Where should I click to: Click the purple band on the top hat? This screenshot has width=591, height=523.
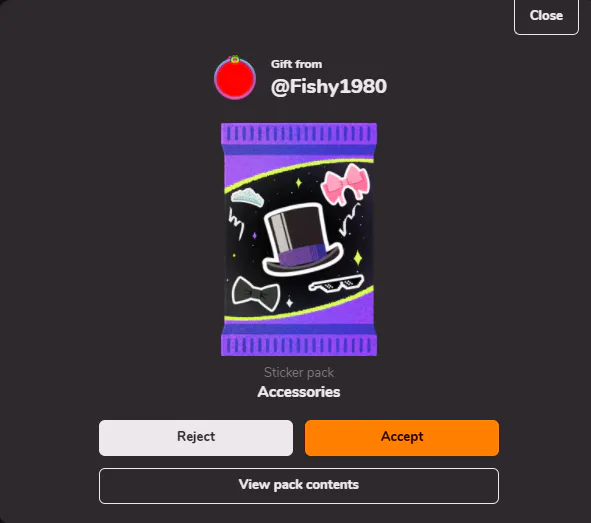tap(302, 255)
